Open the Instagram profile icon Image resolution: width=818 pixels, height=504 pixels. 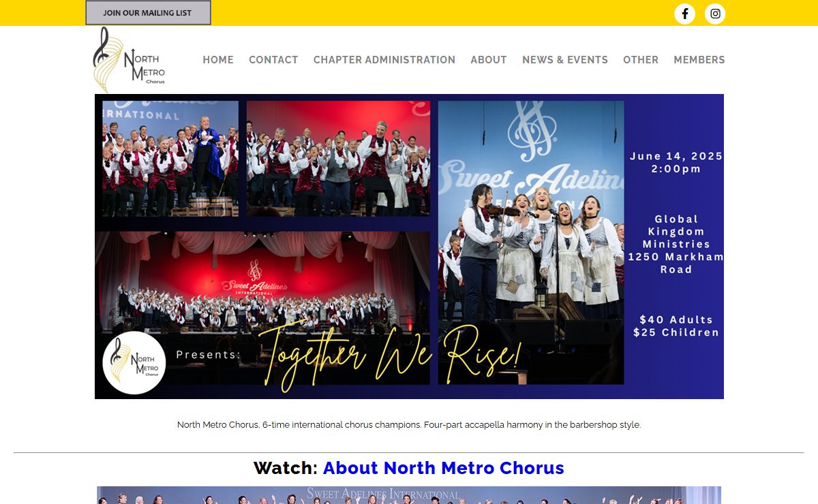tap(715, 14)
